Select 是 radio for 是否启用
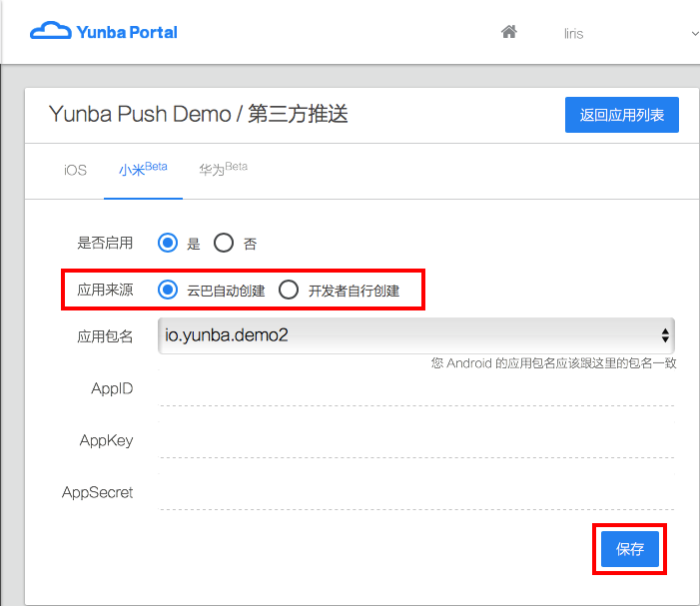This screenshot has width=700, height=606. (168, 243)
